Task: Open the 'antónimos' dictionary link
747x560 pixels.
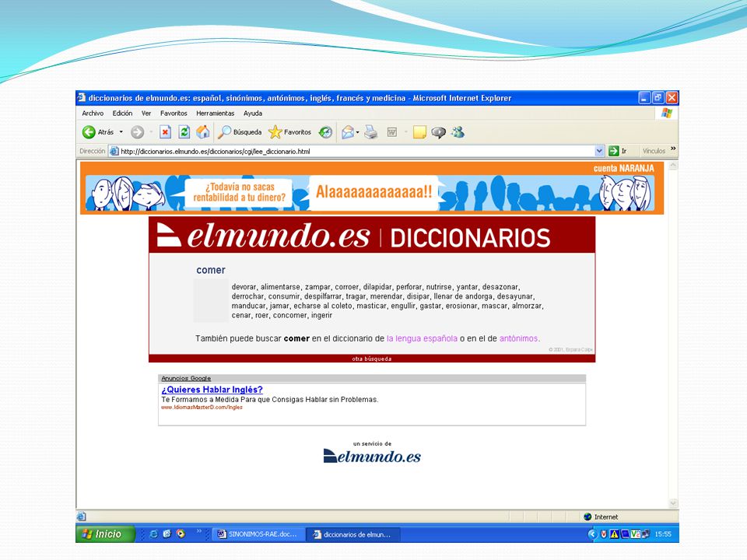Action: (518, 338)
